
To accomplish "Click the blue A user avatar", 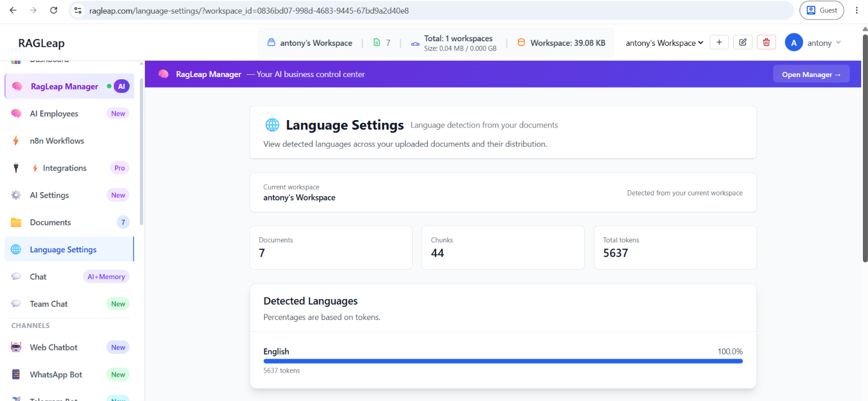I will pyautogui.click(x=794, y=42).
